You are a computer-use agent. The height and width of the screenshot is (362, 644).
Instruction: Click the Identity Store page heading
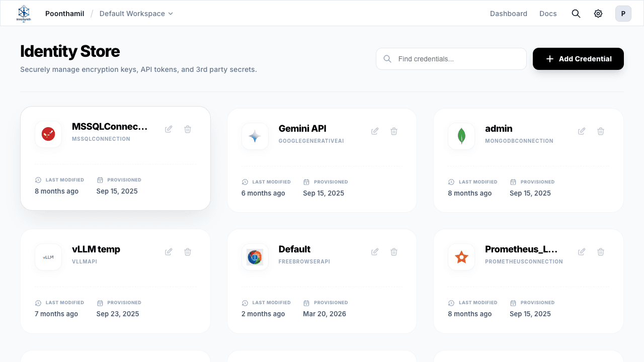tap(70, 51)
